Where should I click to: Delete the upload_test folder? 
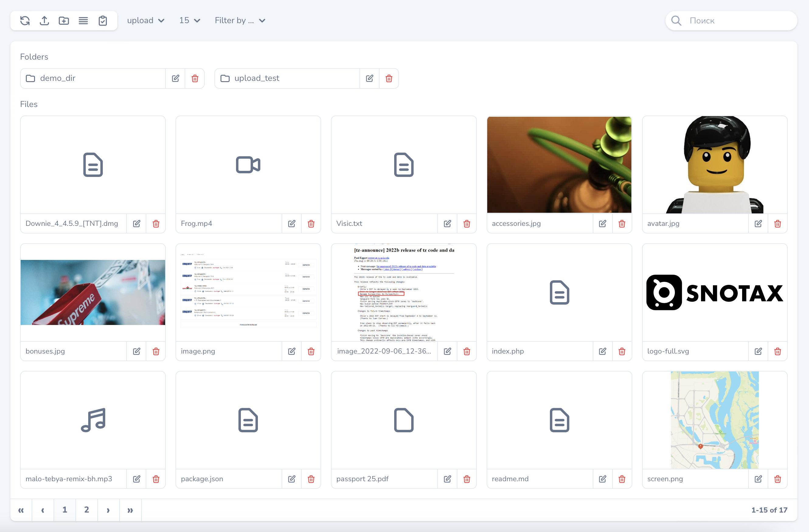389,78
